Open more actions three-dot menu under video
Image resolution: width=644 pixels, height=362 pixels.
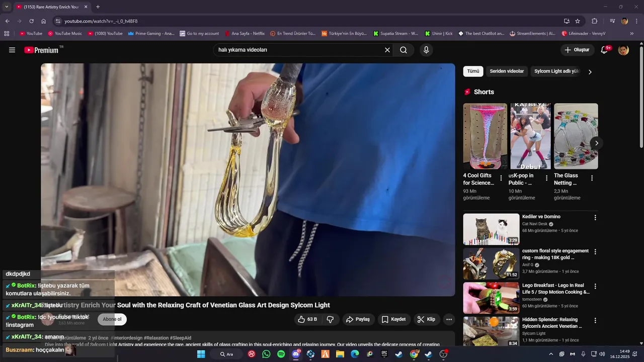pos(449,319)
